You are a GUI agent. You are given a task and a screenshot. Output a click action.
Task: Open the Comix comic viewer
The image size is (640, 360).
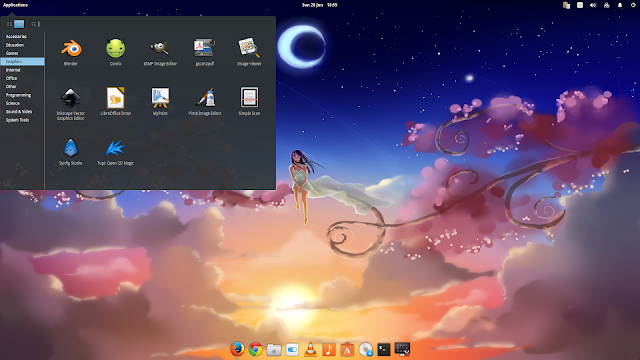tap(116, 52)
